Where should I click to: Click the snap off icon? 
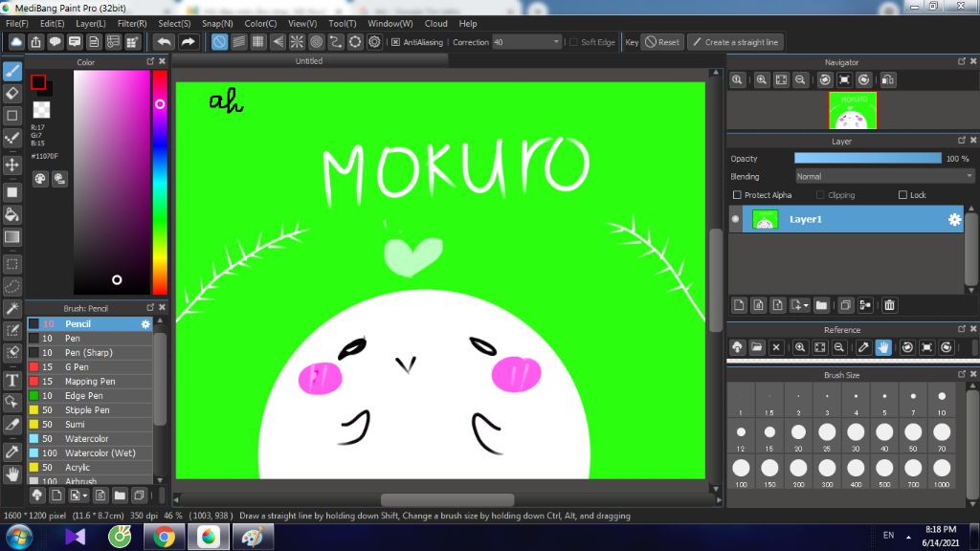pos(219,42)
